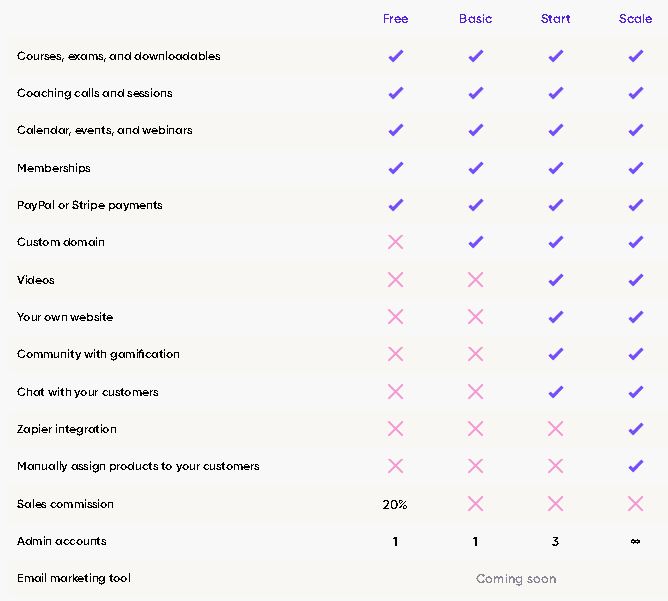Image resolution: width=668 pixels, height=601 pixels.
Task: Click the Basic plan checkmark for Custom domain
Action: pyautogui.click(x=475, y=242)
